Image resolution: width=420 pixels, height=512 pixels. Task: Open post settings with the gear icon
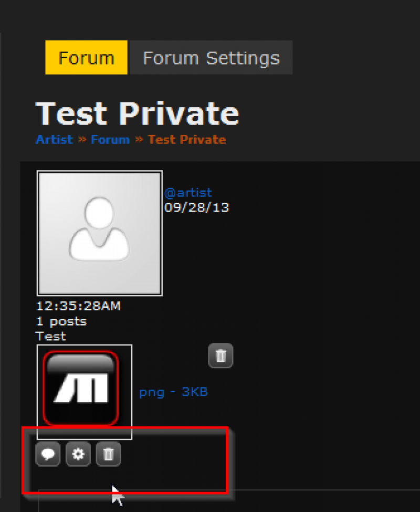pos(78,454)
